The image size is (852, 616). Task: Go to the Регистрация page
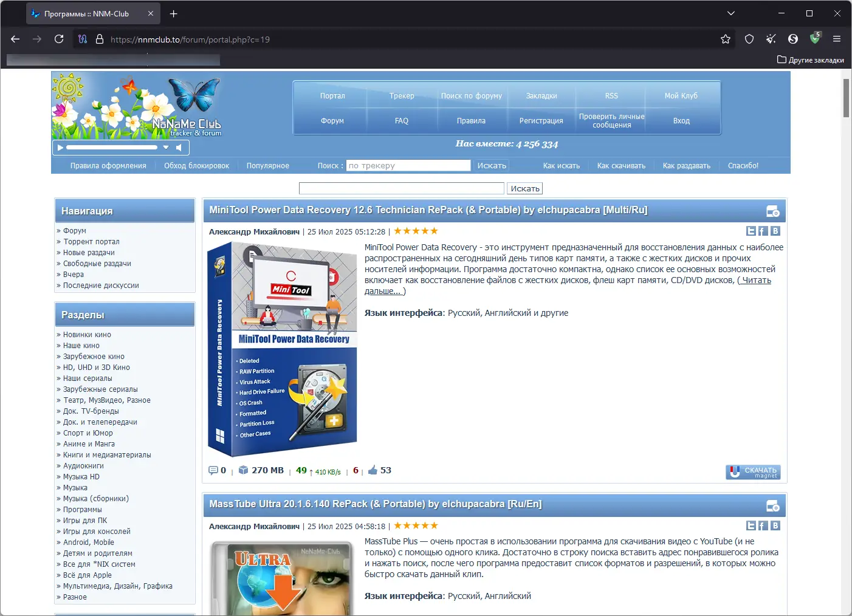pyautogui.click(x=541, y=121)
